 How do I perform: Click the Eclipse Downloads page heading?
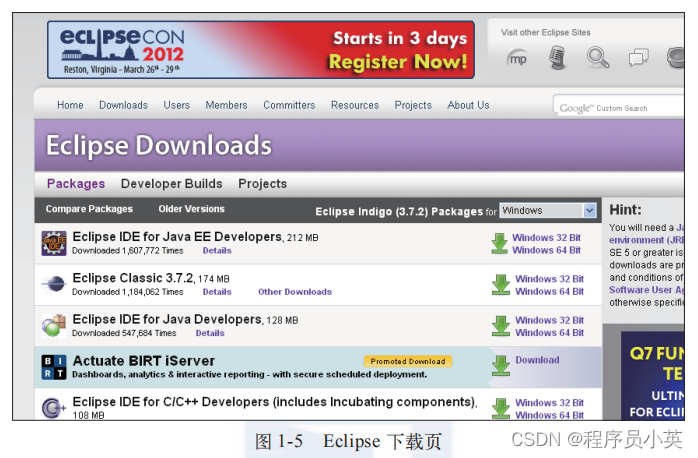pyautogui.click(x=158, y=145)
